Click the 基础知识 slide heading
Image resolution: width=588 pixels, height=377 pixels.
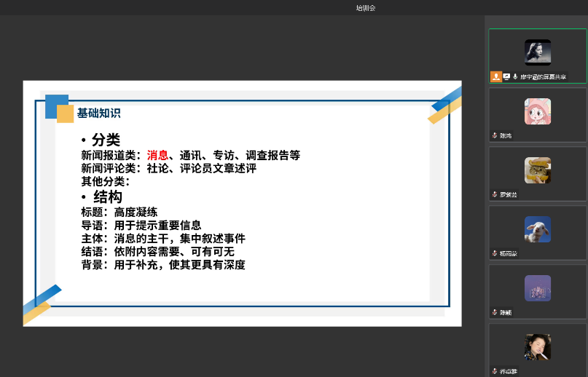(98, 113)
